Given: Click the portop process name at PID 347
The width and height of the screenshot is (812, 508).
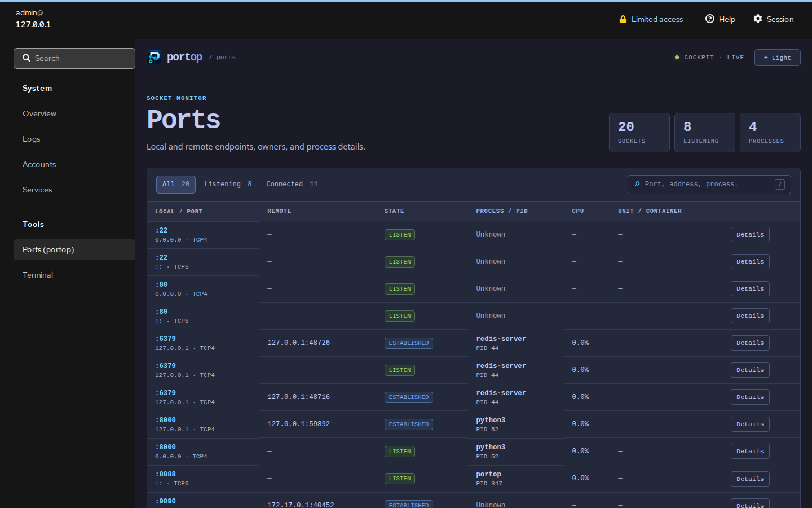Looking at the screenshot, I should point(488,474).
